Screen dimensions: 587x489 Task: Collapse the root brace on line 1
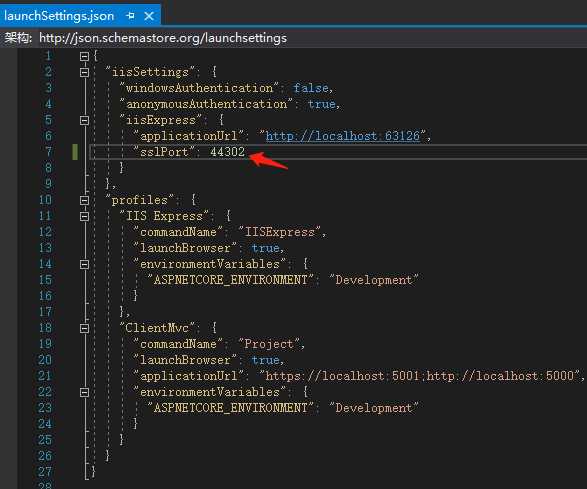pyautogui.click(x=85, y=56)
